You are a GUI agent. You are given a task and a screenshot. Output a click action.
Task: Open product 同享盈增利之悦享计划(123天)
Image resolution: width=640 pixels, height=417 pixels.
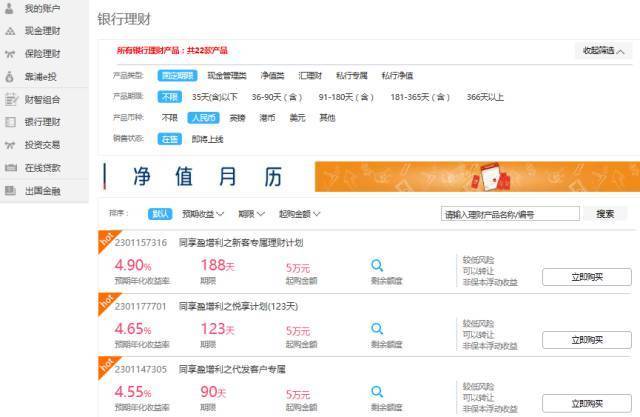coord(238,306)
